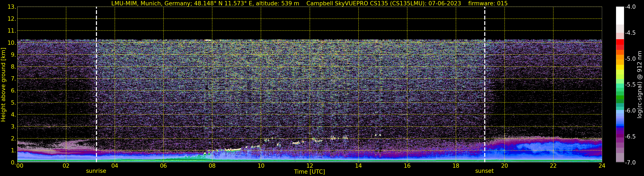644x176 pixels.
Task: Click the colorbar tick label '-4.5'
Action: 630,33
